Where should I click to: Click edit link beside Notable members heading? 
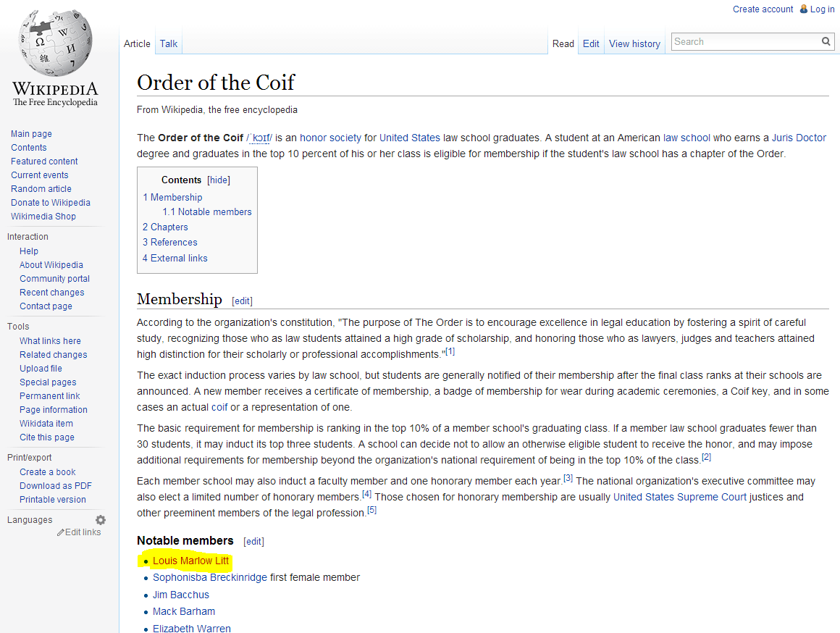(x=253, y=541)
